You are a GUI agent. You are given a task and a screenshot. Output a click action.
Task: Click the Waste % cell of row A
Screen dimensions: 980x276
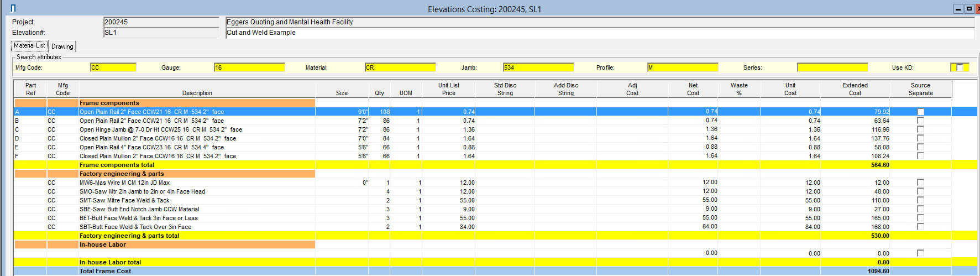point(739,112)
